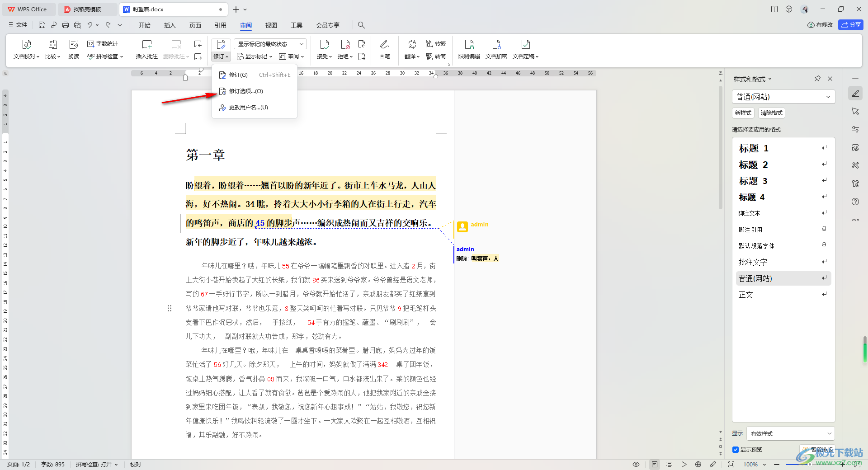
Task: Click the zoom slider bar
Action: point(809,464)
